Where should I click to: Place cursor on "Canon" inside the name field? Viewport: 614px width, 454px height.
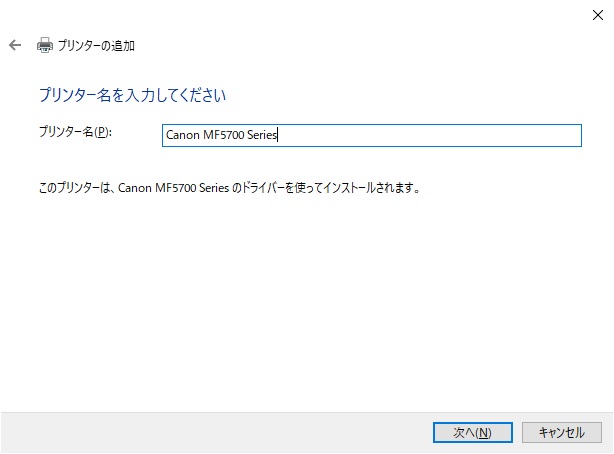(182, 135)
